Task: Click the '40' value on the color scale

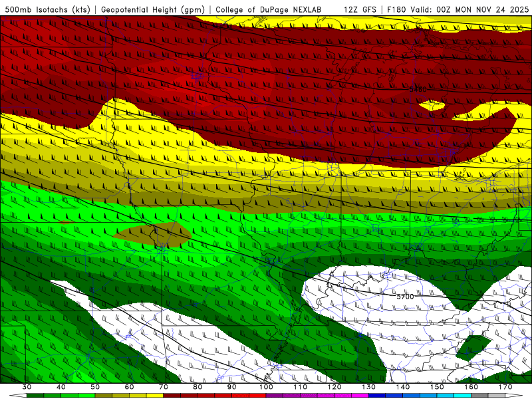Action: point(61,387)
